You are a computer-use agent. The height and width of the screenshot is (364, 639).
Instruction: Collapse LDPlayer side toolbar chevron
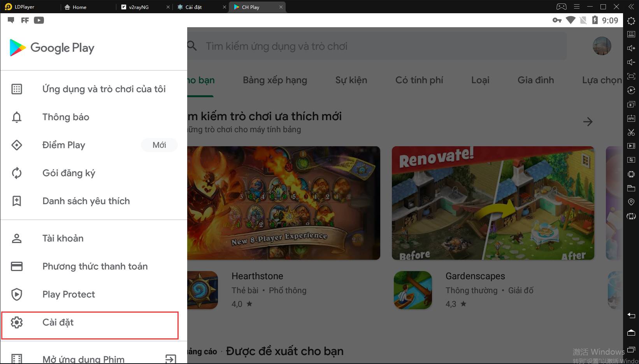pyautogui.click(x=631, y=7)
